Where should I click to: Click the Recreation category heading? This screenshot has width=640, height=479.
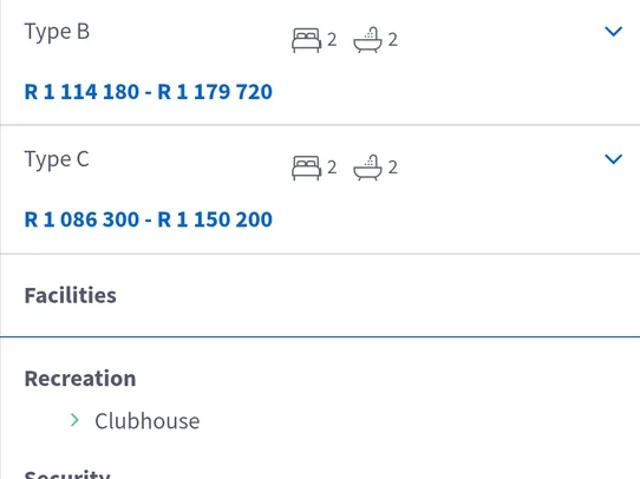tap(80, 379)
